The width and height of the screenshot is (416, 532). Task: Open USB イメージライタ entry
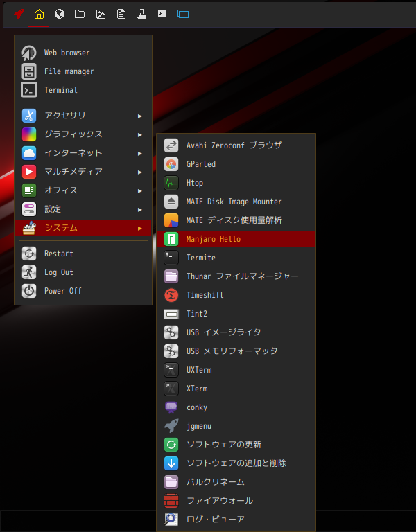pos(236,332)
